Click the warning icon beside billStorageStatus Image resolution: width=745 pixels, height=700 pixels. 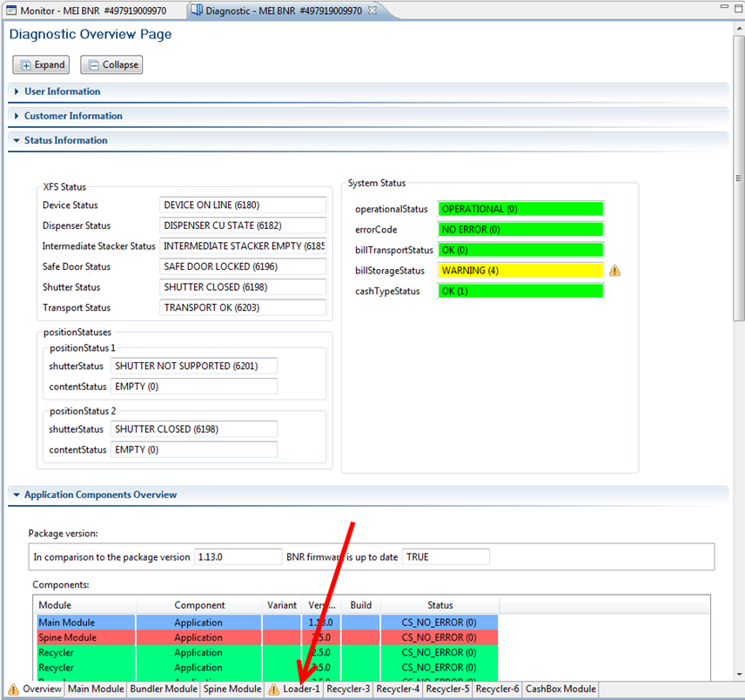614,271
